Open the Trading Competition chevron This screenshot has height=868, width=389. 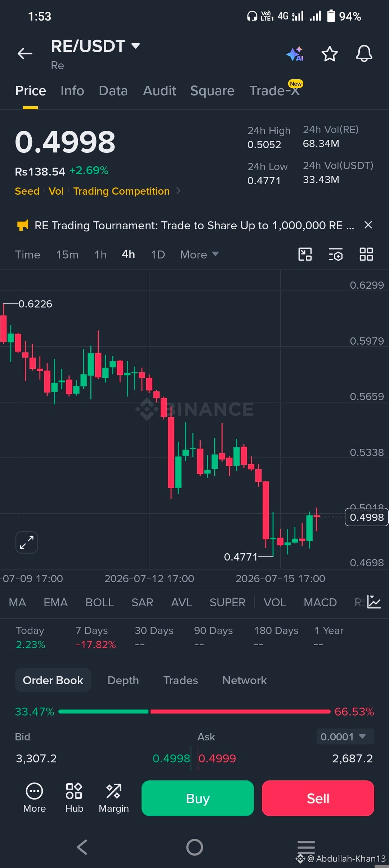(178, 191)
